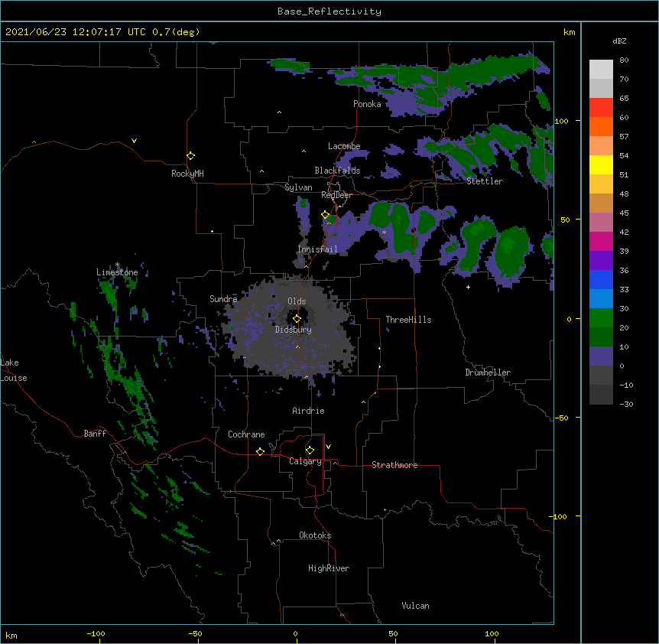The height and width of the screenshot is (644, 659).
Task: Click the Calgary city label
Action: [x=305, y=461]
